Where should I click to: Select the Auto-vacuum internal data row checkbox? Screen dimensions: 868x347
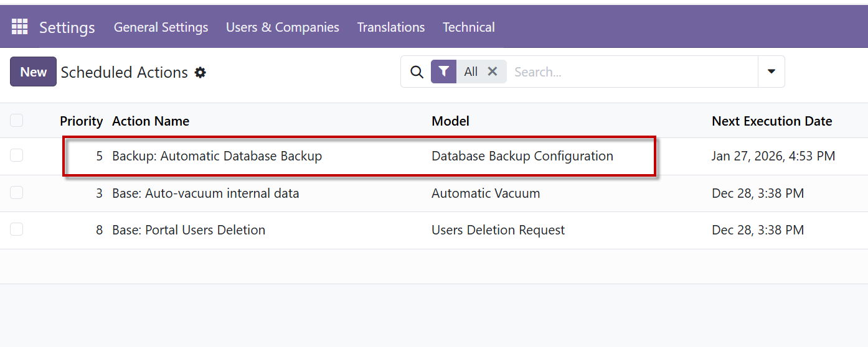click(x=17, y=193)
